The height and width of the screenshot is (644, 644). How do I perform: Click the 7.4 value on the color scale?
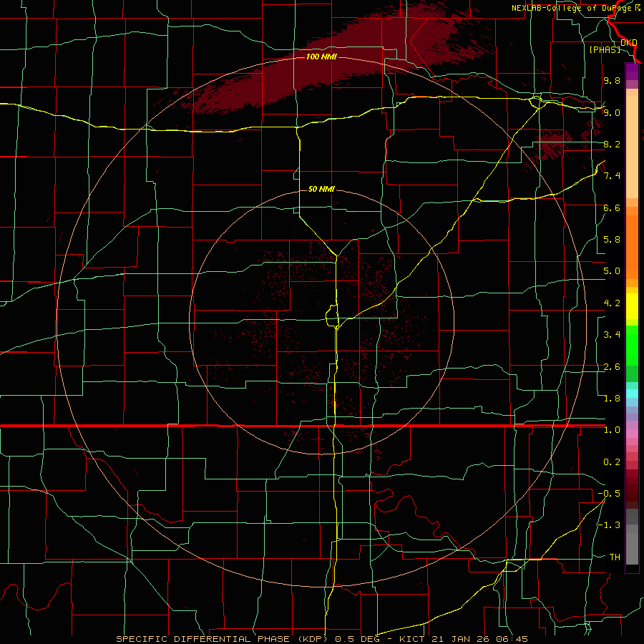612,176
